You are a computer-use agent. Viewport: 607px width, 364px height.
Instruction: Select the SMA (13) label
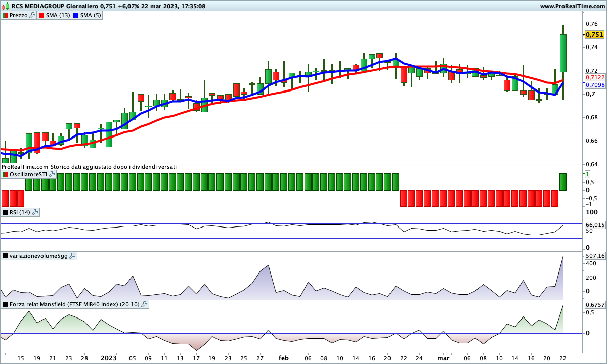click(x=58, y=15)
